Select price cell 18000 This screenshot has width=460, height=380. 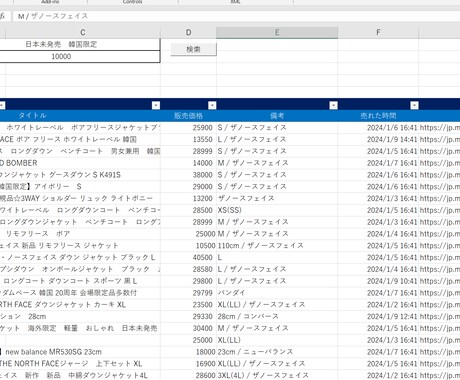coord(188,352)
